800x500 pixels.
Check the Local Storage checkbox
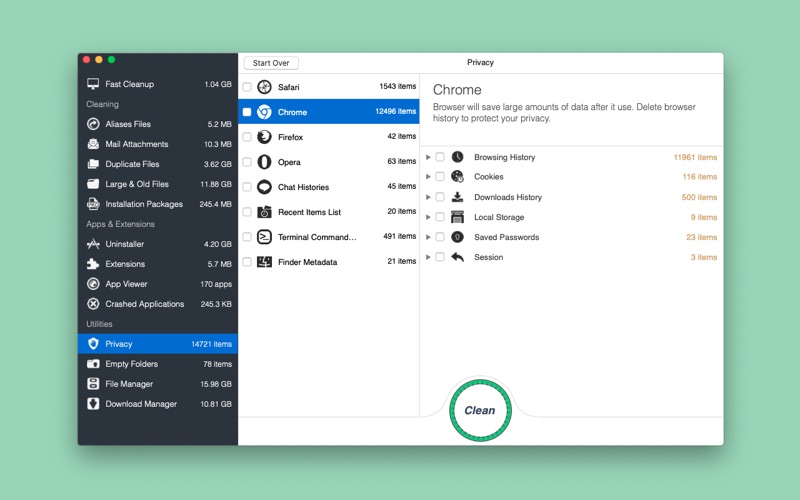point(440,217)
